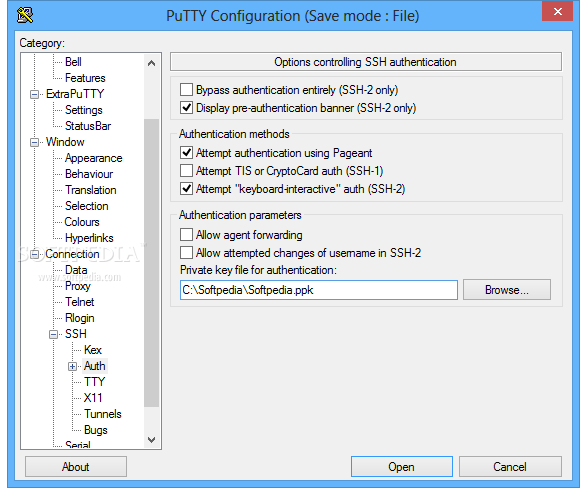Go to the Telnet category
580x488 pixels.
[x=80, y=302]
